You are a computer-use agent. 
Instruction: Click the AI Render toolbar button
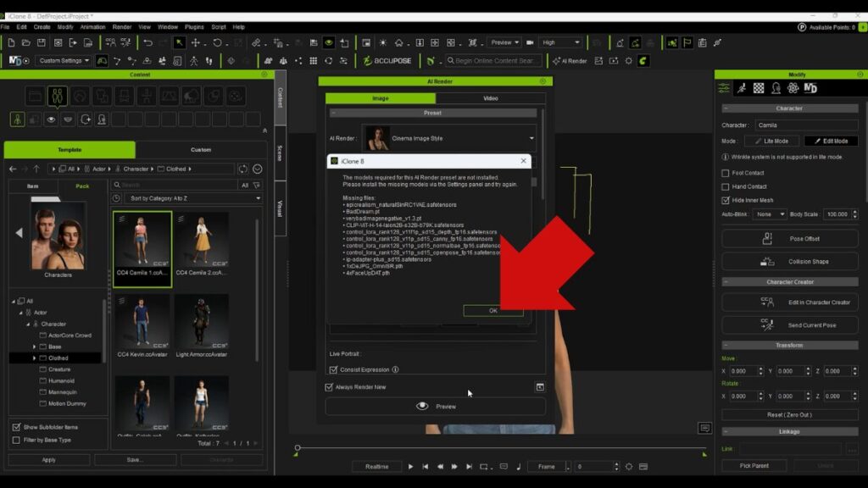click(x=570, y=61)
